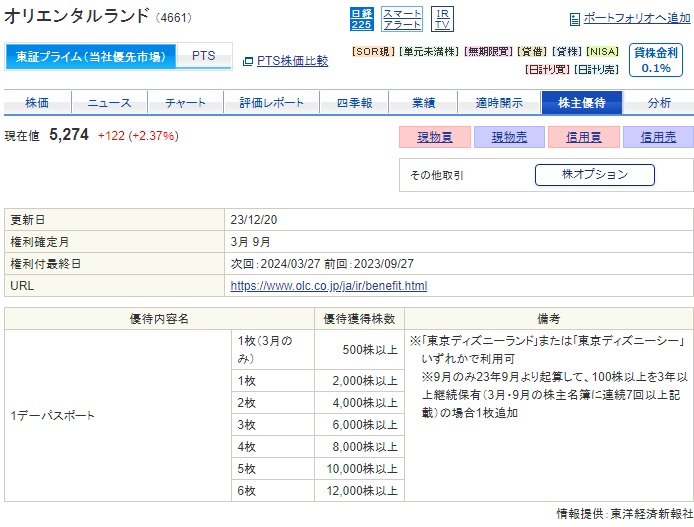Click the 貸借 tag
694x527 pixels.
click(532, 52)
